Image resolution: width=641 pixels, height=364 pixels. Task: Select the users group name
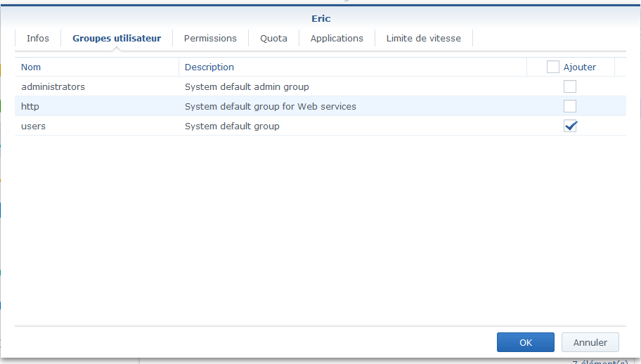point(34,126)
